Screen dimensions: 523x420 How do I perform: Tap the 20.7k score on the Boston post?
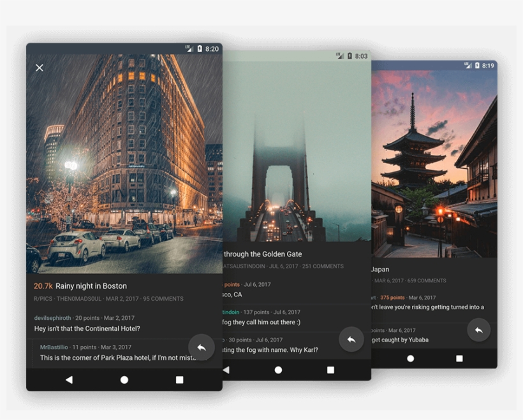(x=43, y=286)
